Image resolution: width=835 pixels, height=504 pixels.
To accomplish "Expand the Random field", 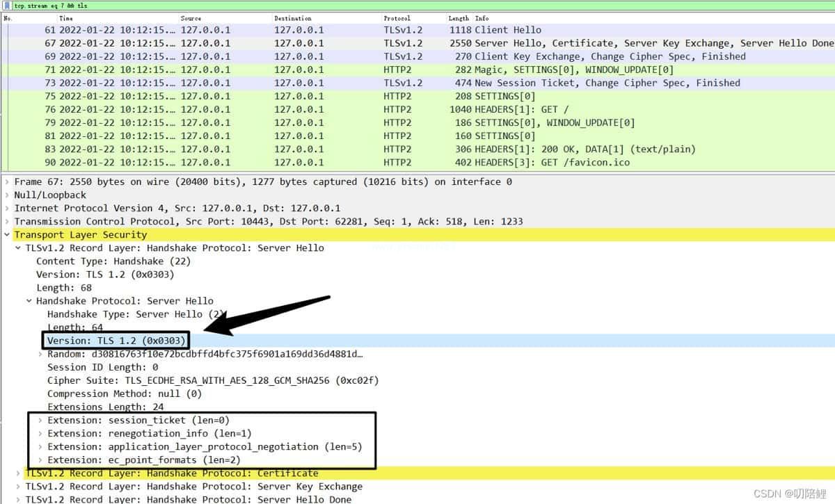I will 40,354.
